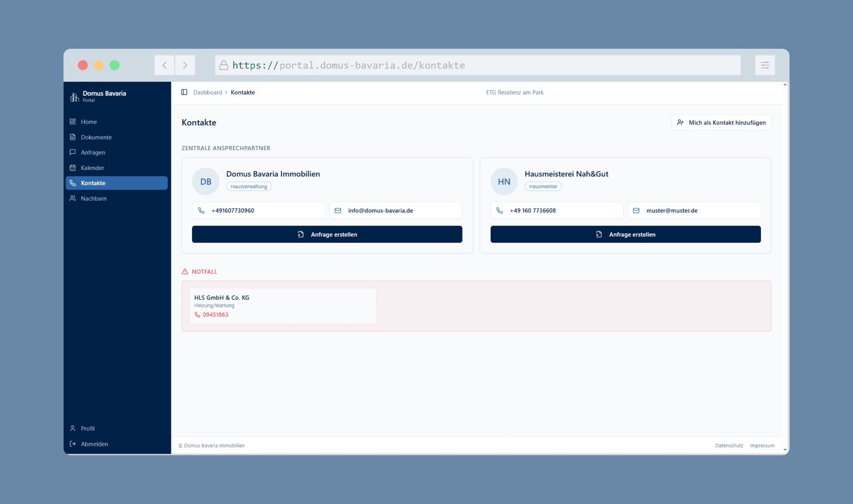
Task: Click the browser forward arrow
Action: 185,65
